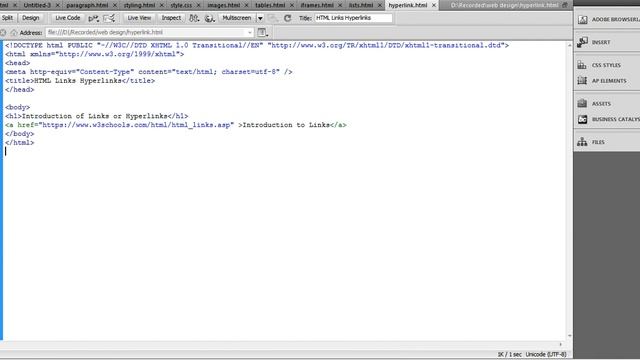Open the Assets panel icon
The width and height of the screenshot is (640, 360).
(582, 103)
